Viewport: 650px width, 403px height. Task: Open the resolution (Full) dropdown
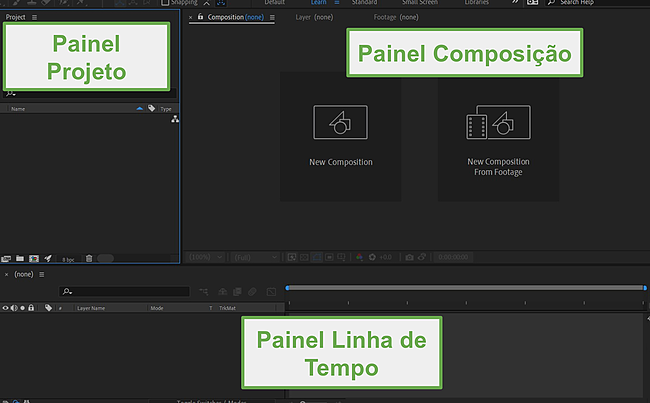(x=255, y=257)
